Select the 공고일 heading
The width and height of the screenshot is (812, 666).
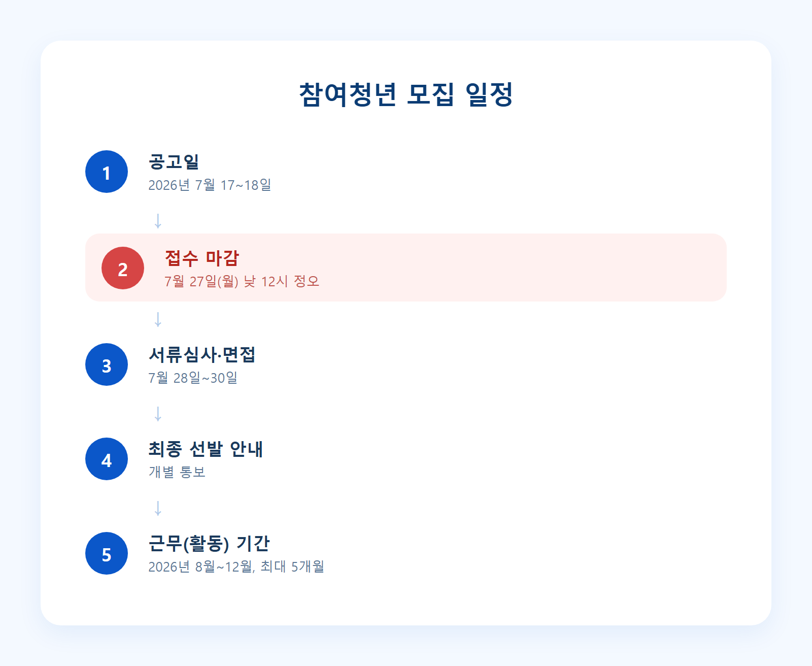pos(174,162)
